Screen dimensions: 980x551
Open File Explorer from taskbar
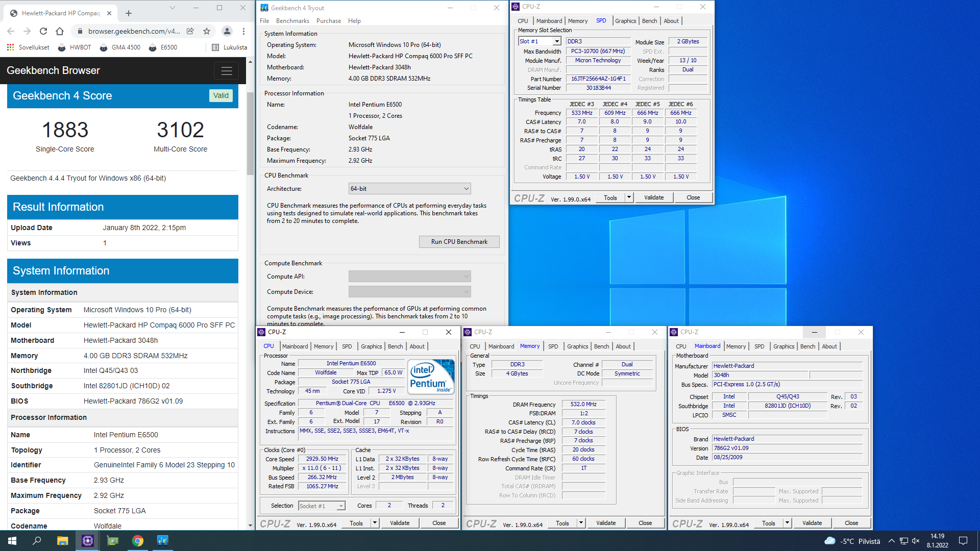tap(62, 541)
